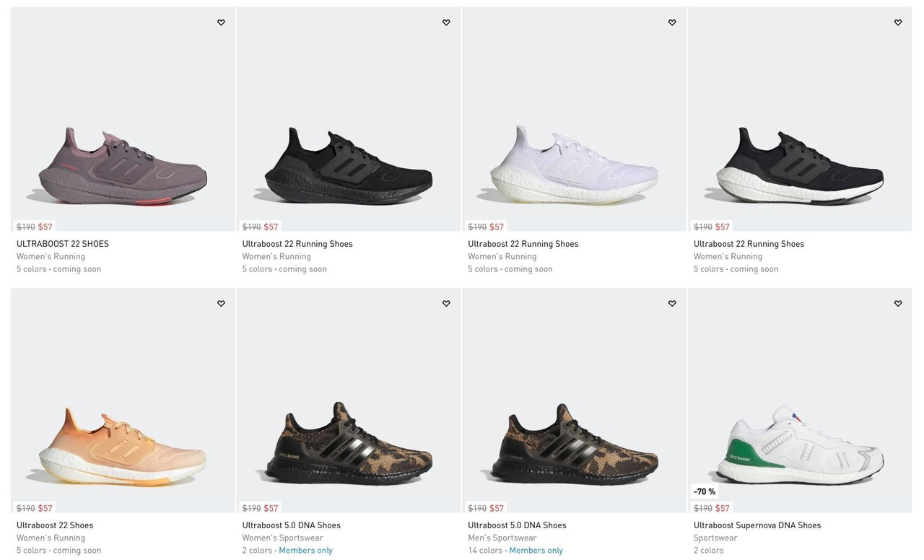The width and height of the screenshot is (924, 560).
Task: Click the -70 % discount badge
Action: point(705,491)
